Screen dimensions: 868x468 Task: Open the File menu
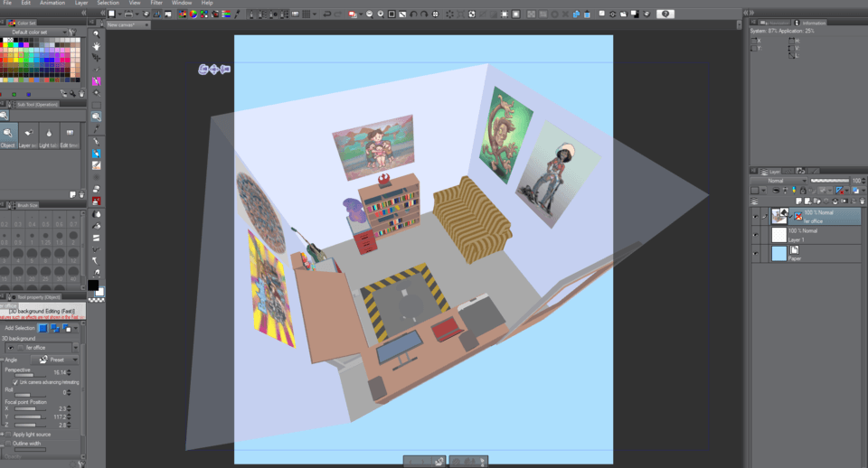coord(7,3)
